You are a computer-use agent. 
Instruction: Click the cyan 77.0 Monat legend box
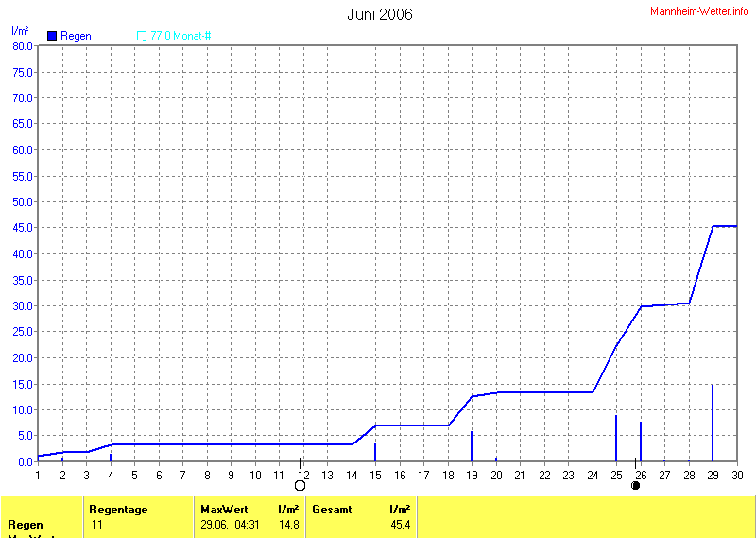142,36
